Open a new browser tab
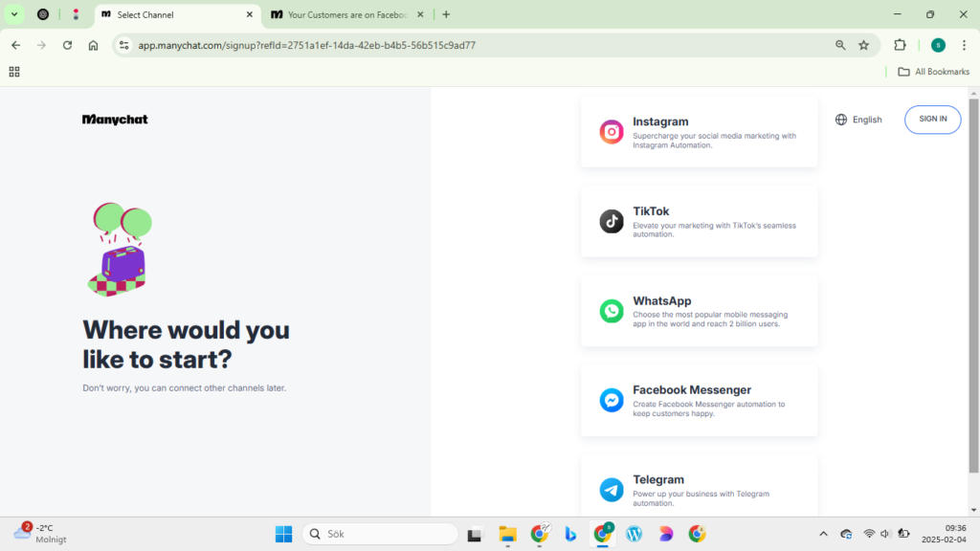 (x=446, y=14)
